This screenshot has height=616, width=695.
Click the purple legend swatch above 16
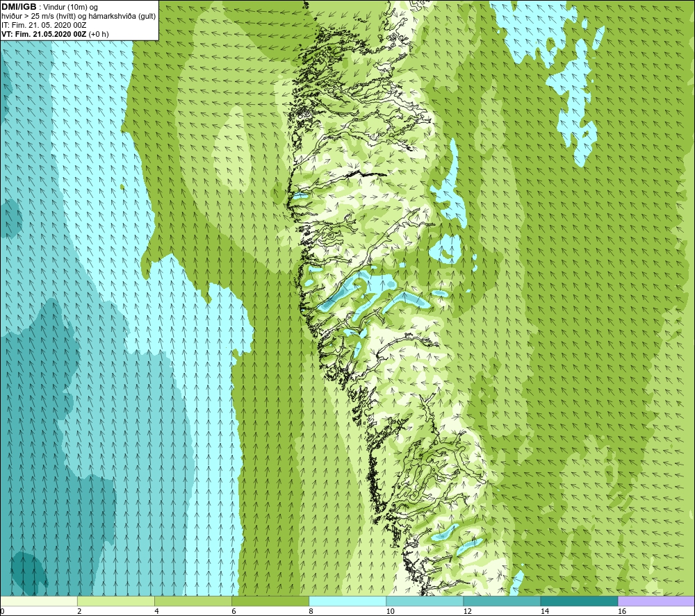pos(656,601)
